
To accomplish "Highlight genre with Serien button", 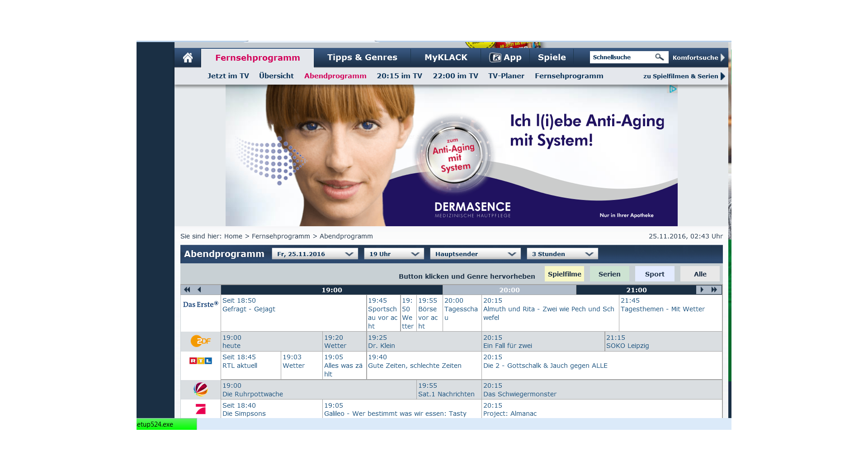I will 609,274.
